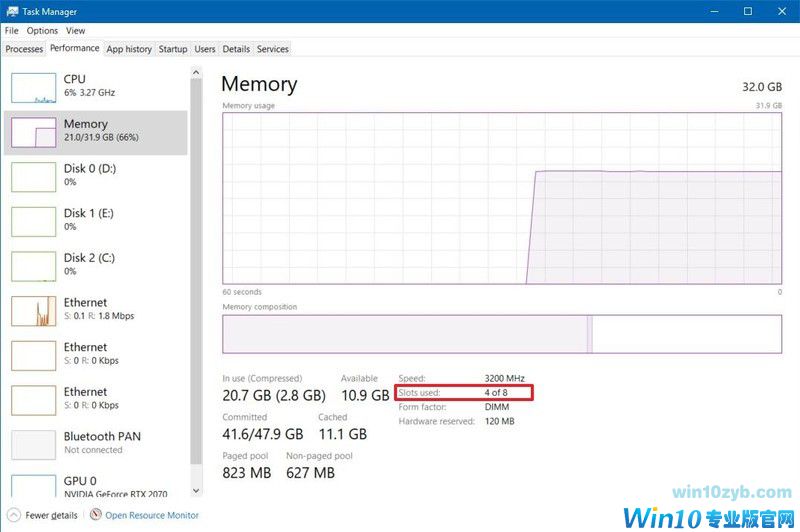Open Resource Monitor link
The width and height of the screenshot is (800, 532).
click(152, 515)
